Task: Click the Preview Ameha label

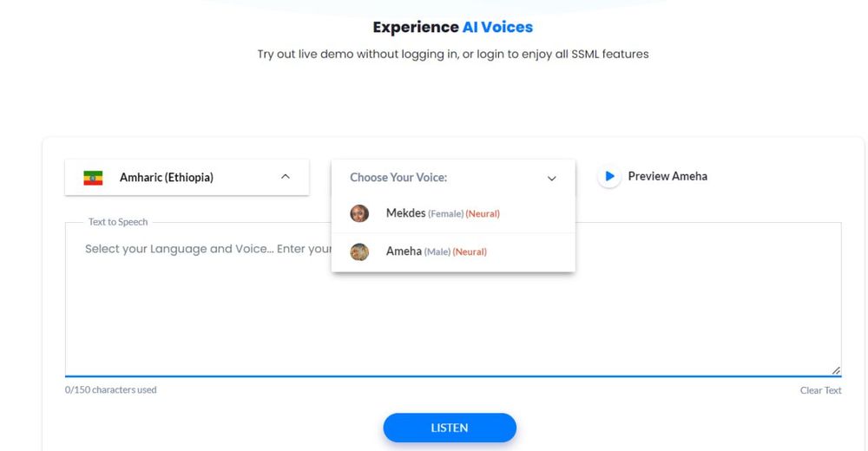Action: pos(667,176)
